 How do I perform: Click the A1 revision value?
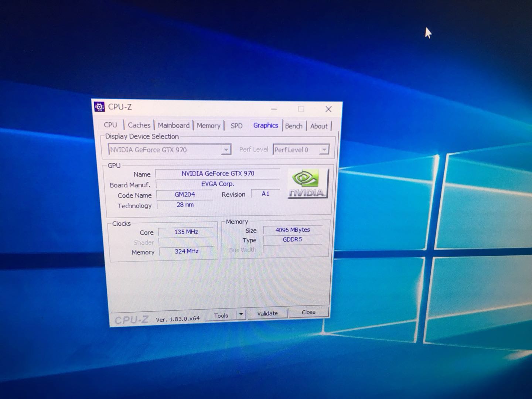(265, 194)
